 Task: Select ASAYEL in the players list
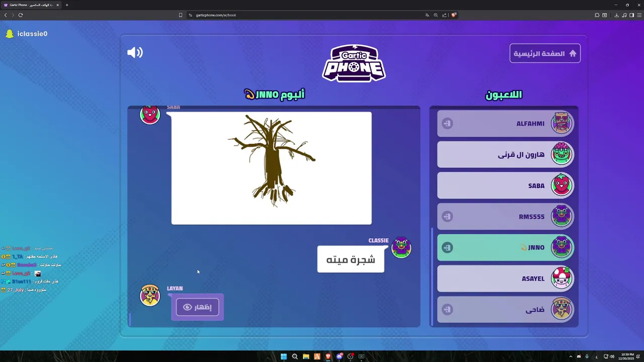pos(506,279)
